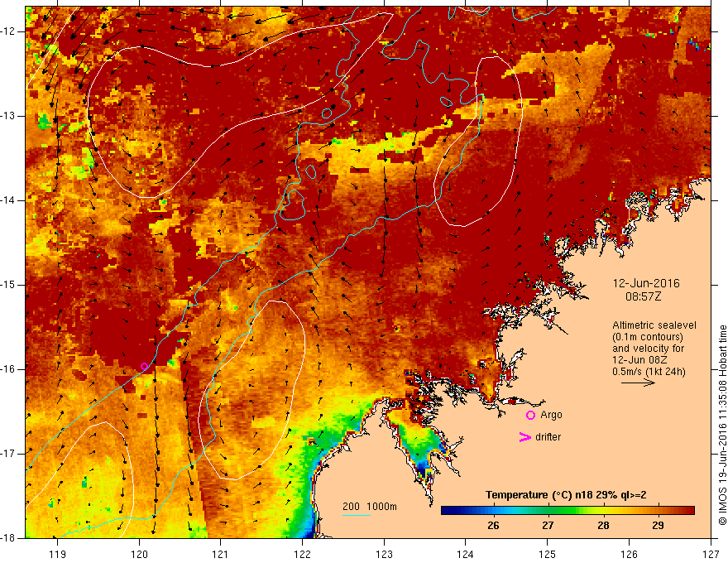
Task: Click the 'and velocity for' caption line
Action: pos(648,349)
